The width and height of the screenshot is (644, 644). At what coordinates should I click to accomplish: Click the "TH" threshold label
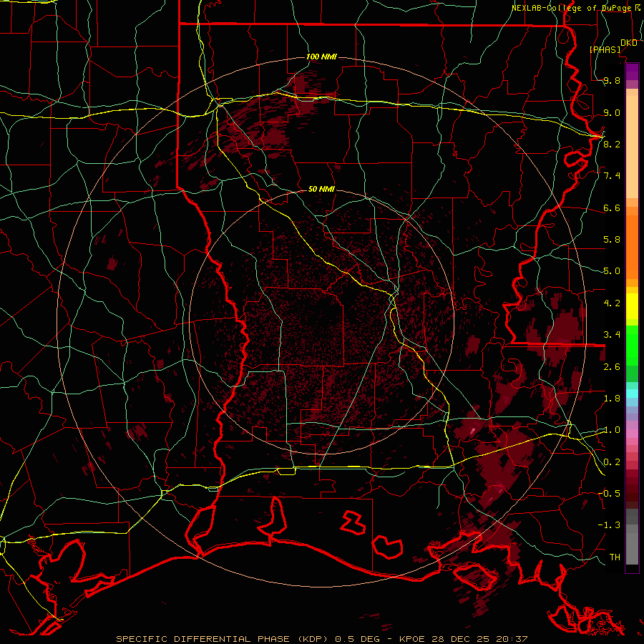[615, 557]
